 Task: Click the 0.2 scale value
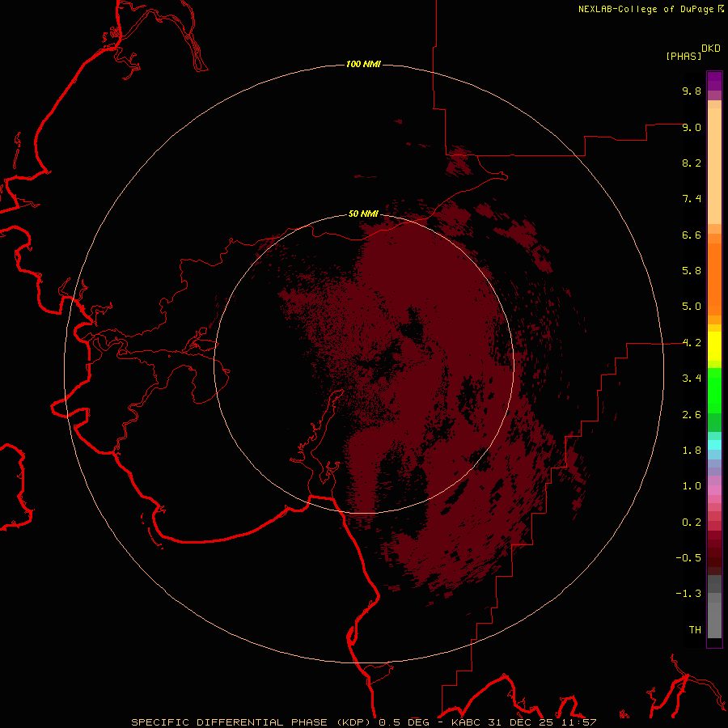pos(692,523)
